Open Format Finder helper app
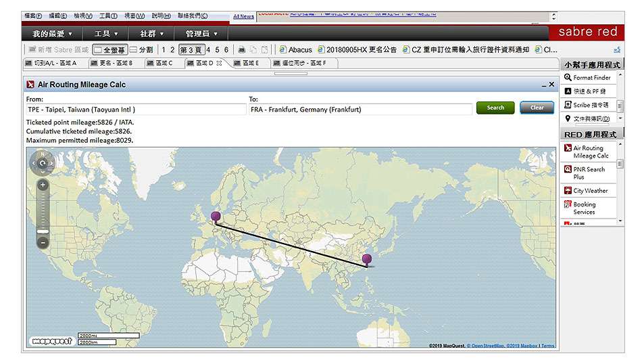Image resolution: width=644 pixels, height=364 pixels. (x=587, y=77)
